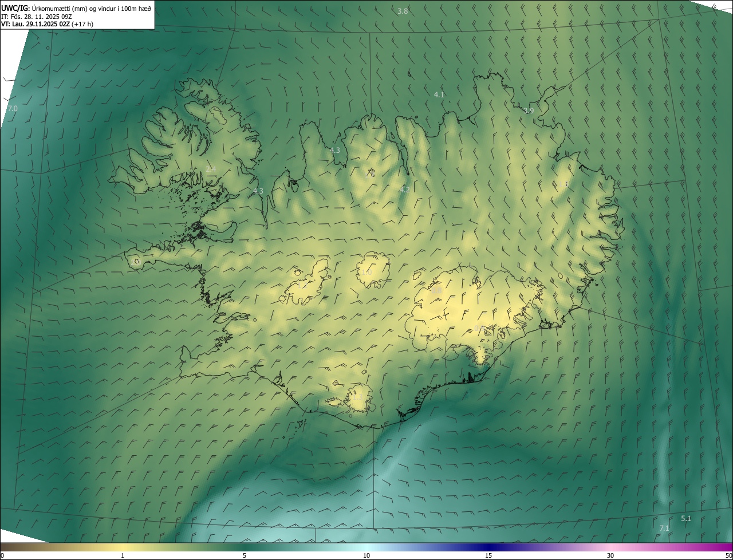Click the '0' tick label on the color scale
Screen dimensions: 733x560
point(2,555)
